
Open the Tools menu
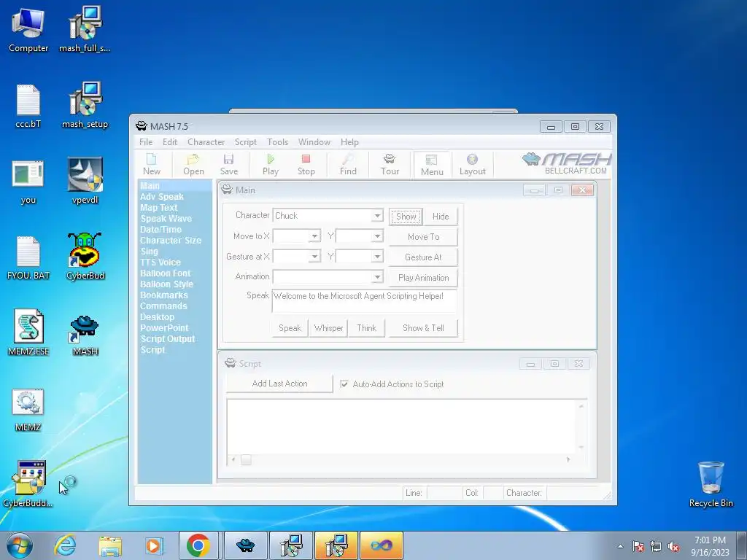click(277, 142)
